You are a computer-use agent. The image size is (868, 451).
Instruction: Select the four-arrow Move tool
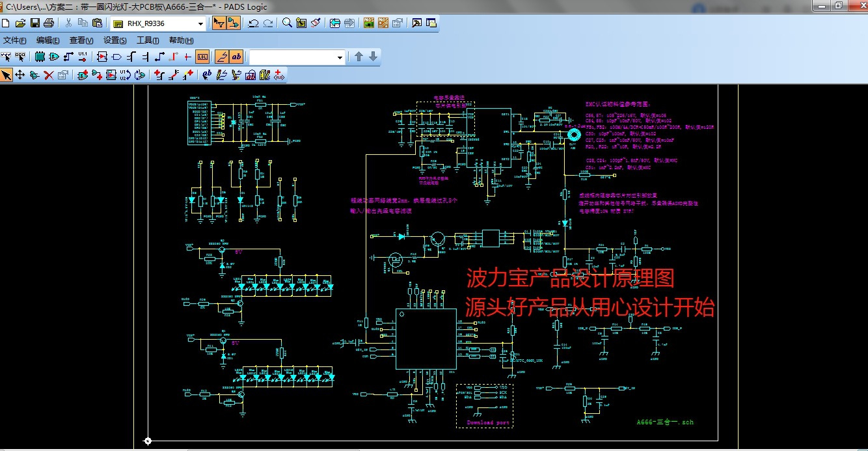tap(20, 75)
